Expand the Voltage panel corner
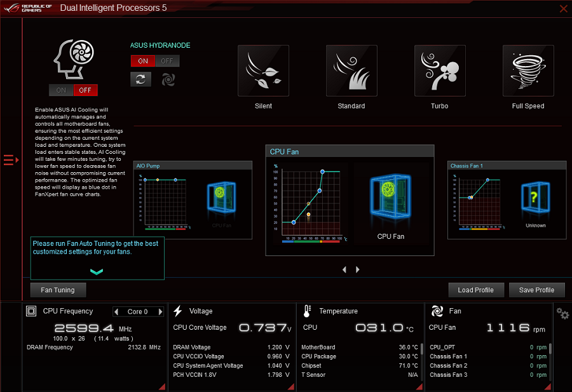This screenshot has height=392, width=572. tap(290, 386)
